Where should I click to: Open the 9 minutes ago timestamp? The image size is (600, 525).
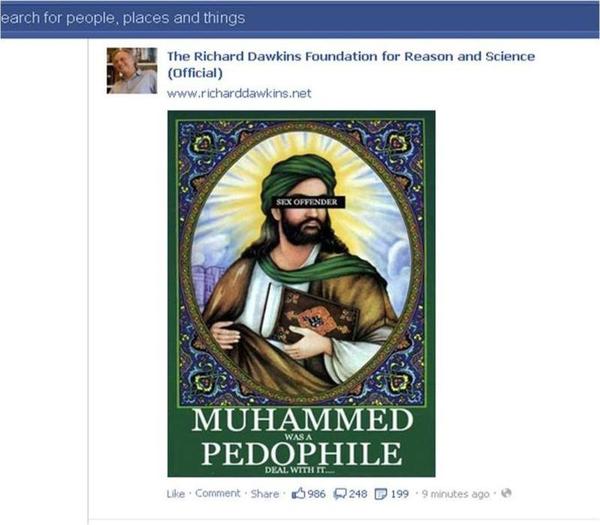click(x=455, y=494)
